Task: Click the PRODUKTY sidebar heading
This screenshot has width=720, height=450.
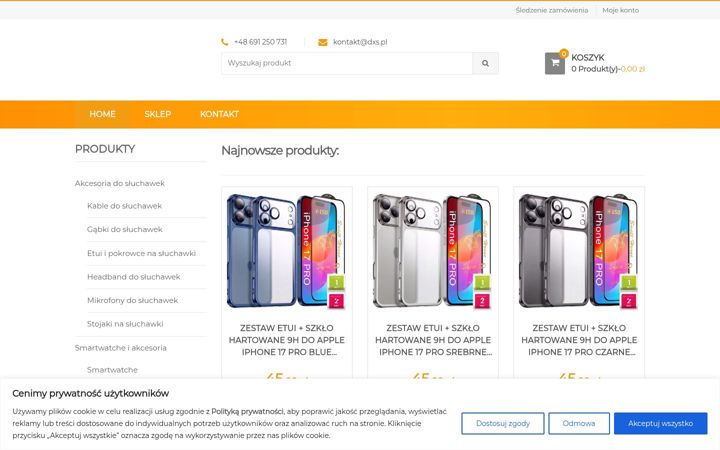Action: [105, 149]
